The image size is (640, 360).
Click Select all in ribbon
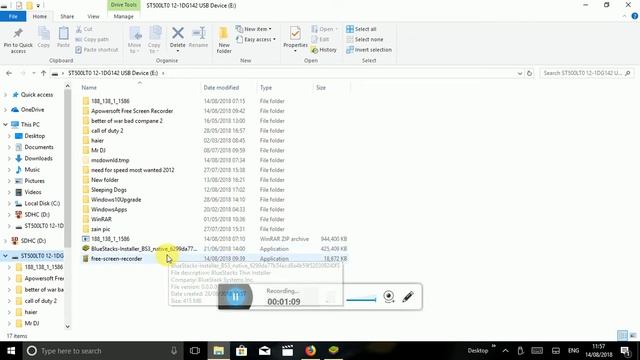[361, 29]
